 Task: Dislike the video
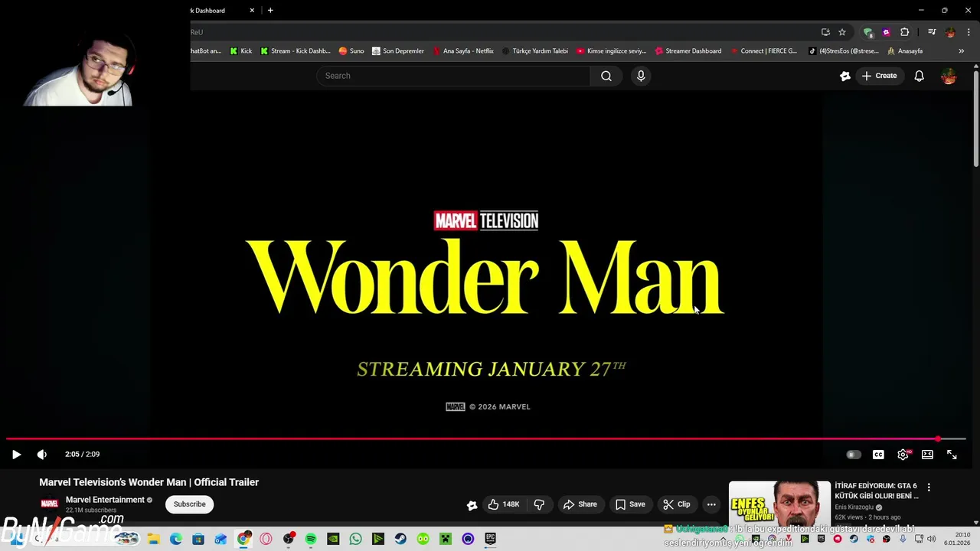pyautogui.click(x=539, y=504)
